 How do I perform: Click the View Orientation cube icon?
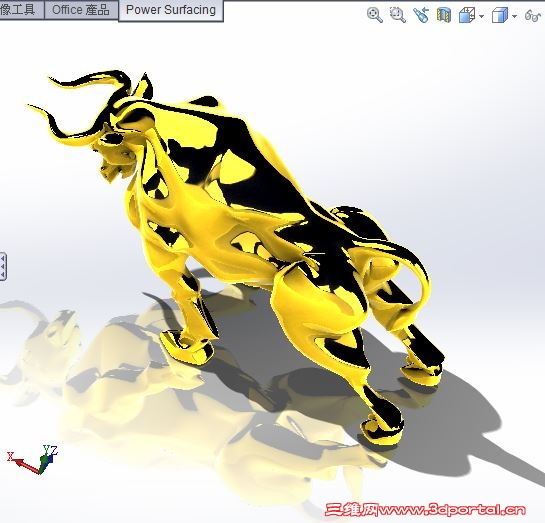[467, 16]
